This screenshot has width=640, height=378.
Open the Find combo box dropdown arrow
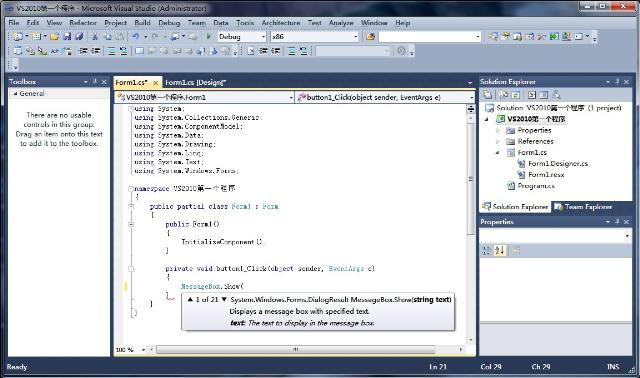[x=478, y=37]
